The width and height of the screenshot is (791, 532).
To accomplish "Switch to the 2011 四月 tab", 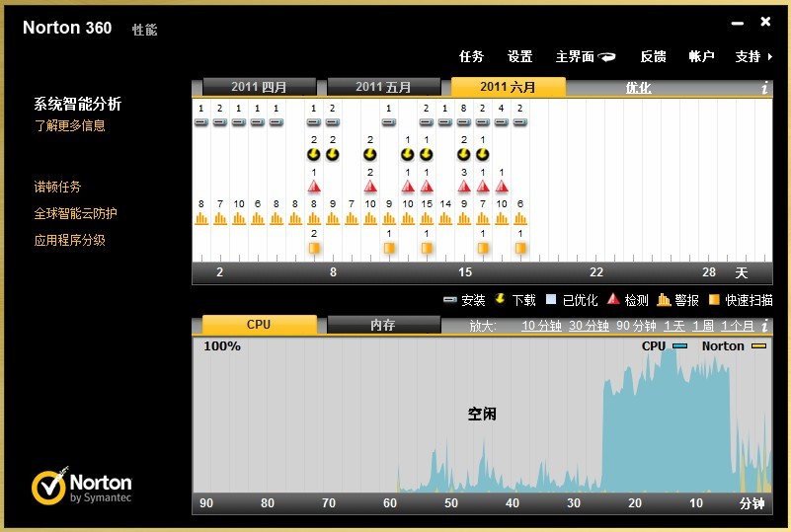I will [259, 87].
